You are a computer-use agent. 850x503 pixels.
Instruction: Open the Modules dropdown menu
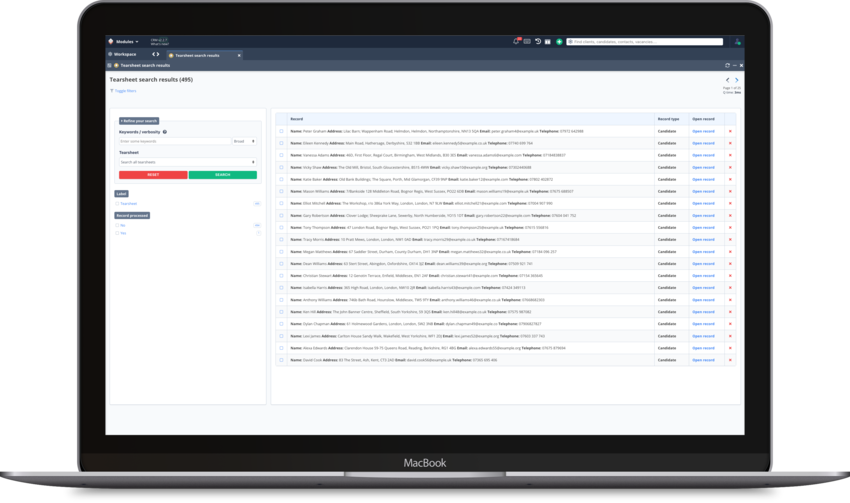coord(127,42)
